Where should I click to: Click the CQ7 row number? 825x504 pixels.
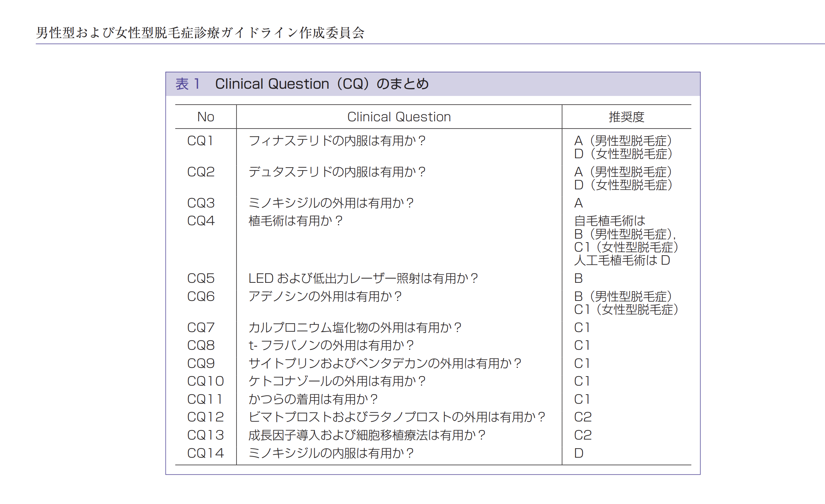coord(201,328)
